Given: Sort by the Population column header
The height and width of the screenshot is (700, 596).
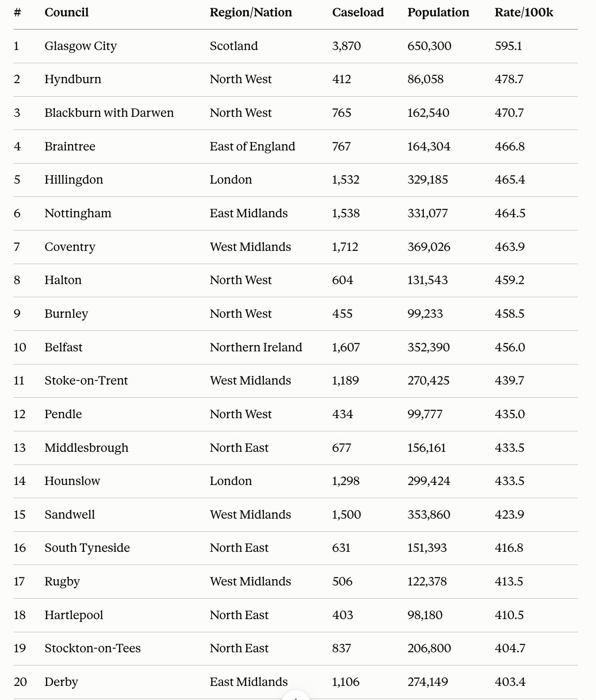Looking at the screenshot, I should coord(438,13).
